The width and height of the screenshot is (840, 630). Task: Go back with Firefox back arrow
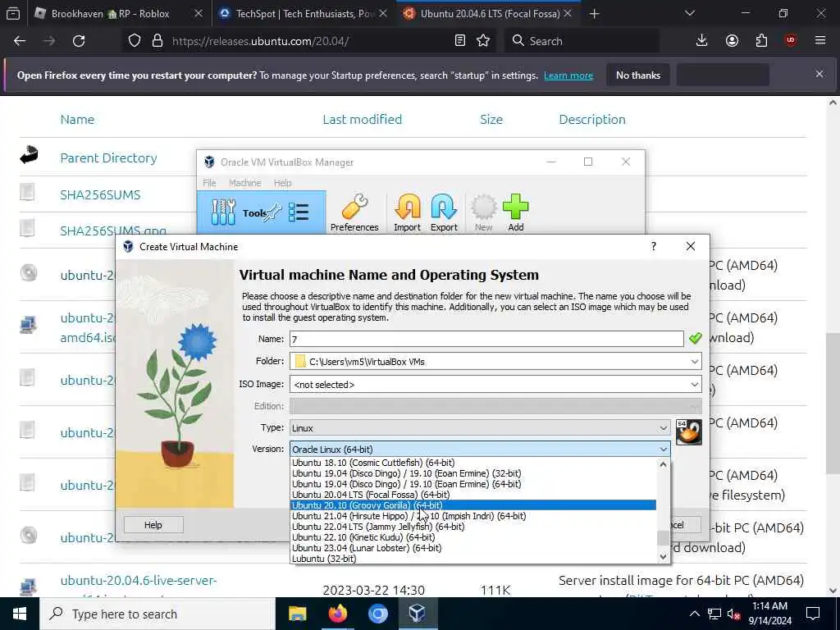20,41
